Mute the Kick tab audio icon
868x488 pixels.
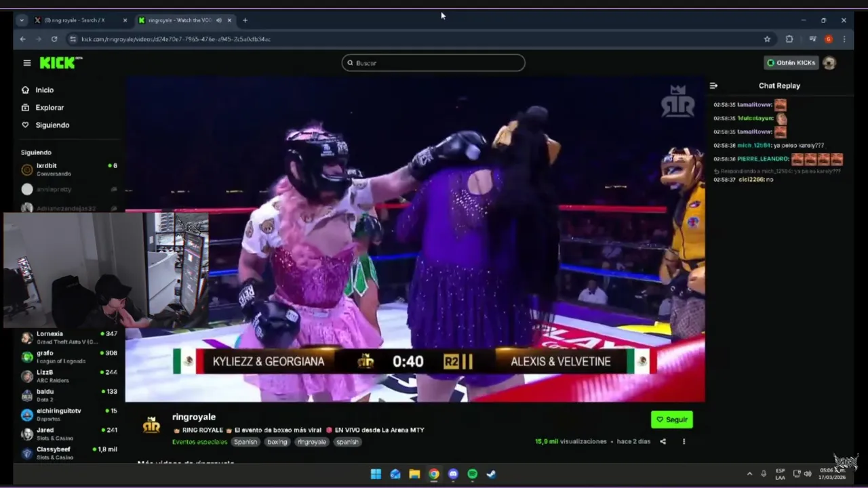[218, 20]
